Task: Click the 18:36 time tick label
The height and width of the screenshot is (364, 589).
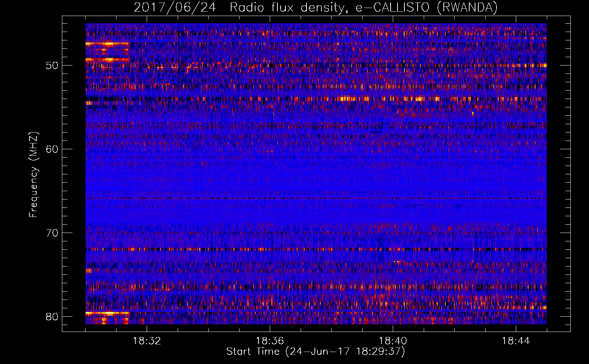Action: tap(270, 341)
